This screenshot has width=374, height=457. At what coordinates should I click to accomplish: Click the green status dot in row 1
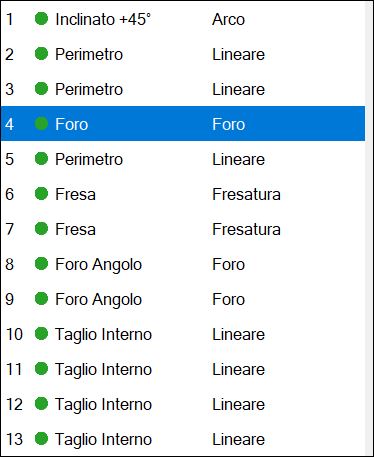(41, 19)
